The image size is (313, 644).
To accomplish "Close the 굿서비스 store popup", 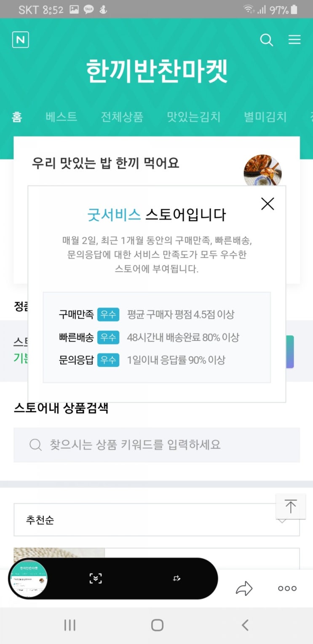I will tap(268, 204).
